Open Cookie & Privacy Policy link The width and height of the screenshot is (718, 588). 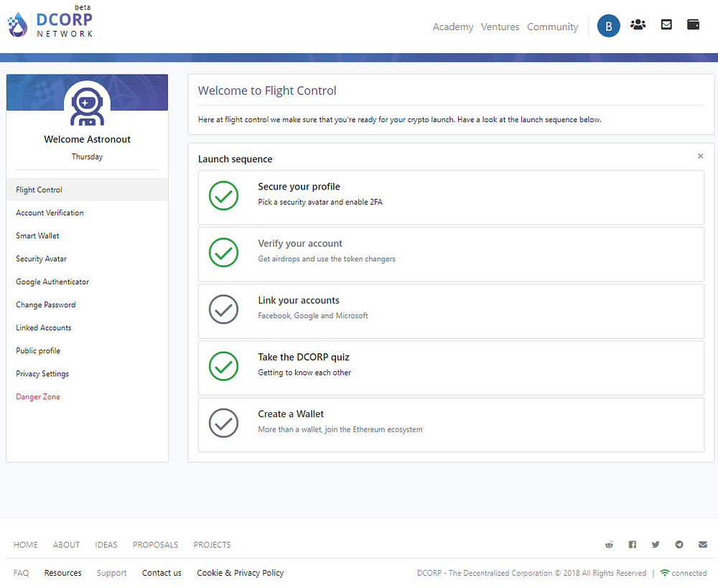pos(241,573)
